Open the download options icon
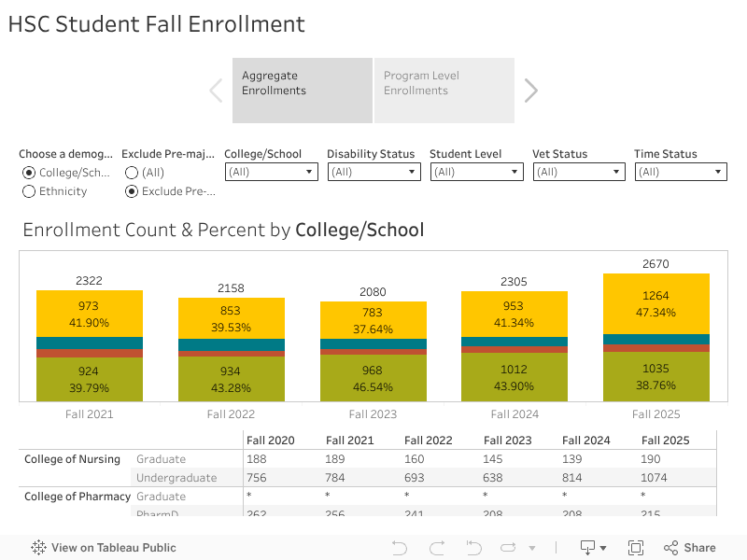 pyautogui.click(x=590, y=548)
